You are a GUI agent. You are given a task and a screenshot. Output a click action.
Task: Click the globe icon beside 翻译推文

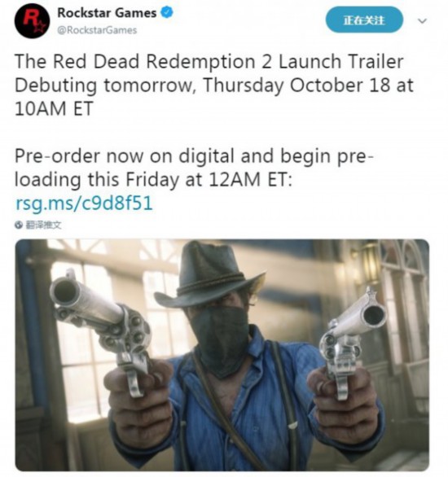(x=19, y=225)
